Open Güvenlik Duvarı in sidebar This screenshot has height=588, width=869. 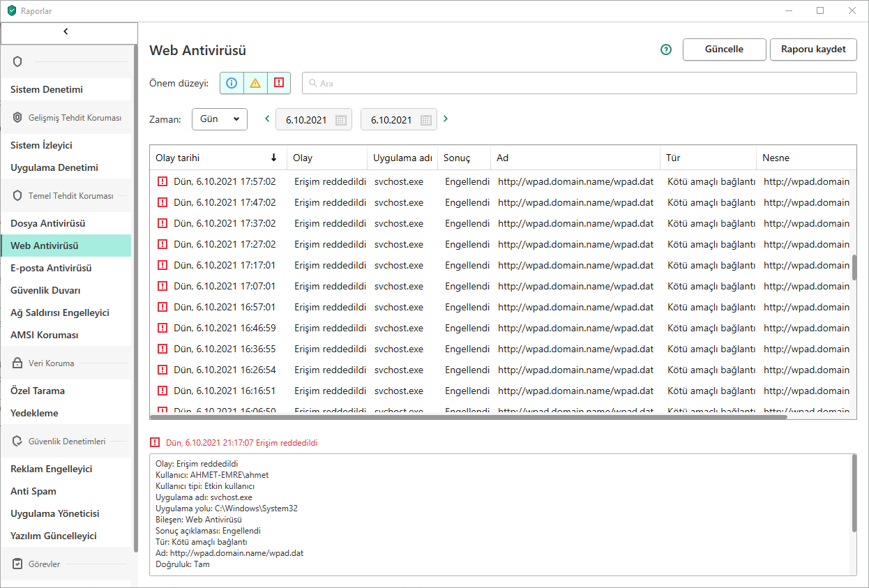tap(66, 290)
